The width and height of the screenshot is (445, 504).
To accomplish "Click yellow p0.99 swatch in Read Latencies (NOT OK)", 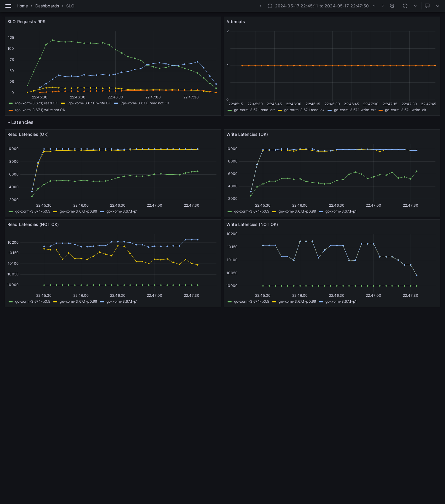I will (55, 302).
